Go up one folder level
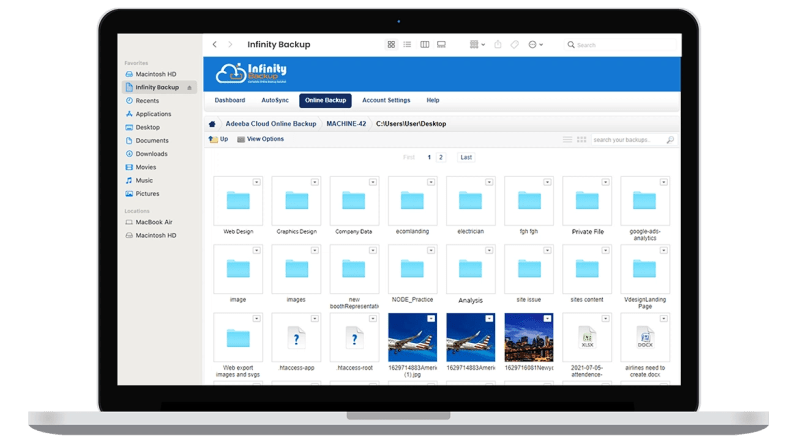This screenshot has width=799, height=440. click(218, 139)
